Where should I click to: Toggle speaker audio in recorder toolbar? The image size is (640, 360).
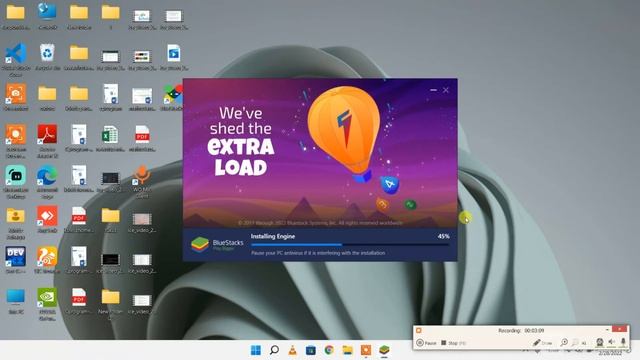611,342
